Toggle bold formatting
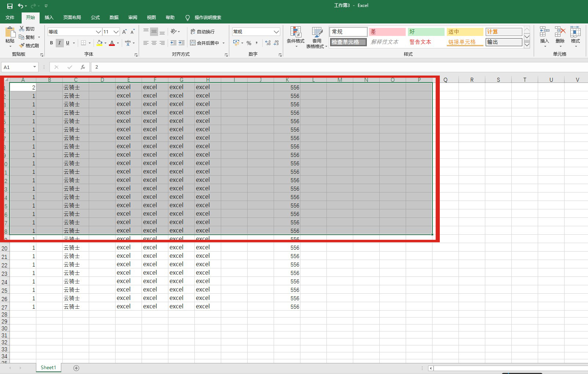This screenshot has height=374, width=588. (51, 43)
